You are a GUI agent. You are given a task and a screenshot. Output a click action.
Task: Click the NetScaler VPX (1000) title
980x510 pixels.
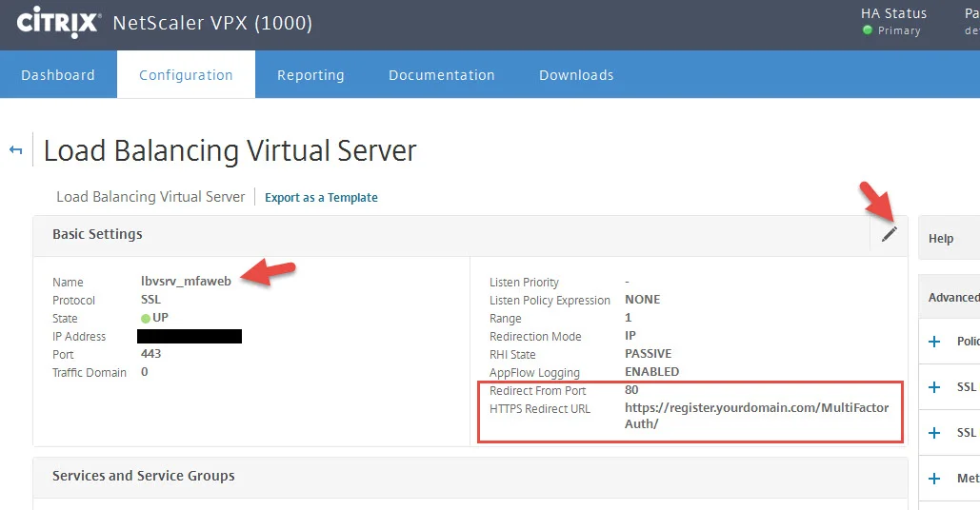[x=212, y=23]
